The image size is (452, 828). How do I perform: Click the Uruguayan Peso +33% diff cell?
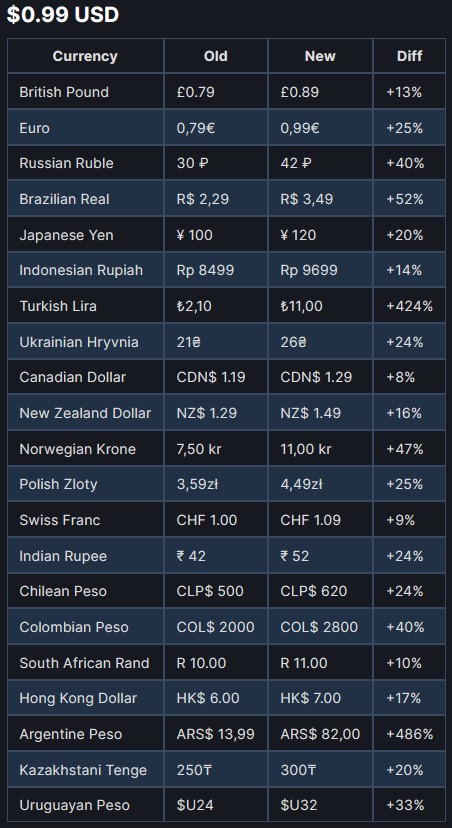409,805
